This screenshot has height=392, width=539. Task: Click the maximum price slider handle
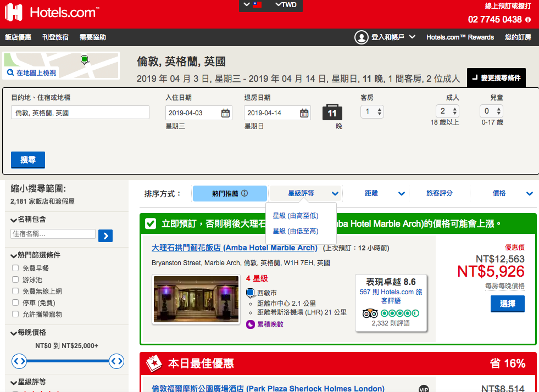[116, 361]
